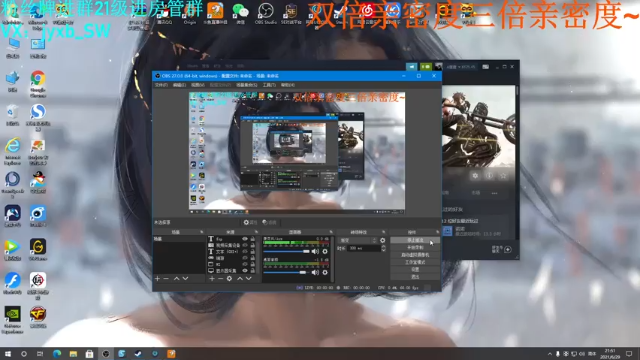
Task: Open File Explorer from the taskbar
Action: point(73,353)
